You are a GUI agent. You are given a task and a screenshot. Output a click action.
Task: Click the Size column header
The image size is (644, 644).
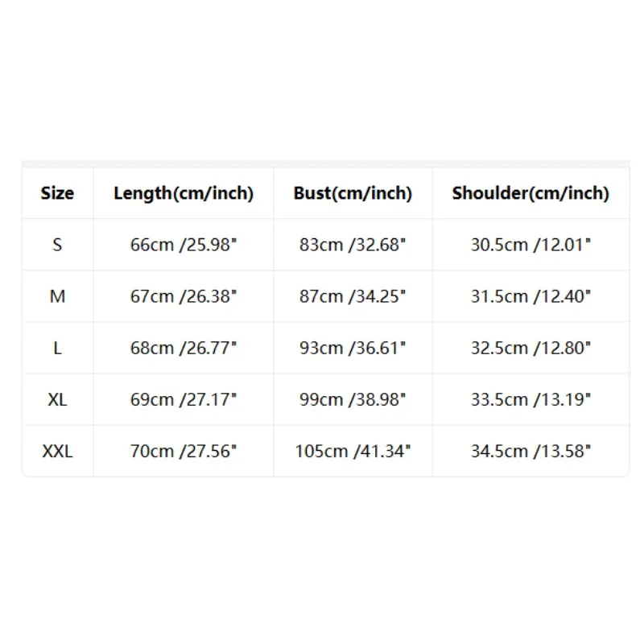coord(57,193)
